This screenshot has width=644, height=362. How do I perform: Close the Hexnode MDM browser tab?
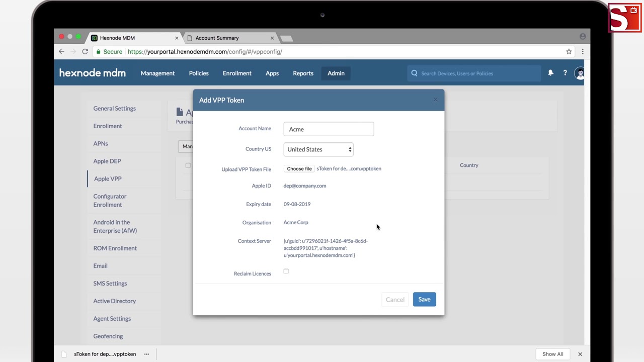[177, 38]
